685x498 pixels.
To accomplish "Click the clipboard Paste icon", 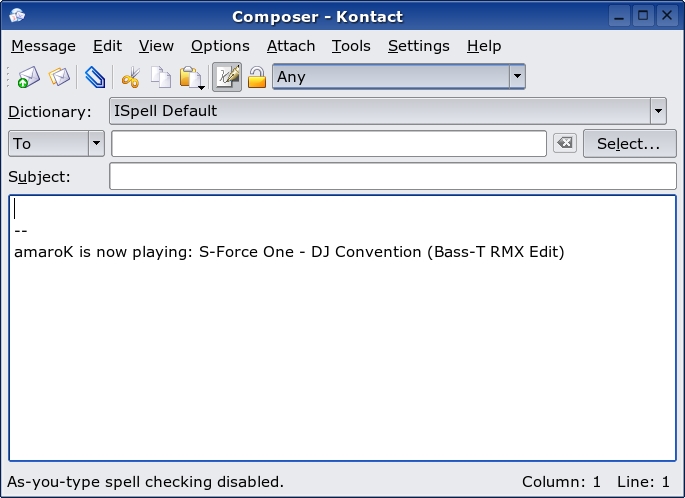I will coord(190,77).
